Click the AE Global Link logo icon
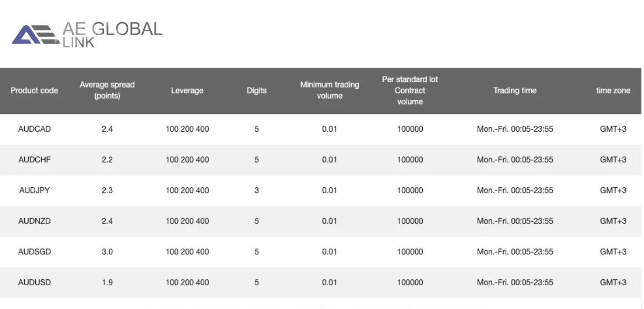The width and height of the screenshot is (644, 309). point(35,35)
